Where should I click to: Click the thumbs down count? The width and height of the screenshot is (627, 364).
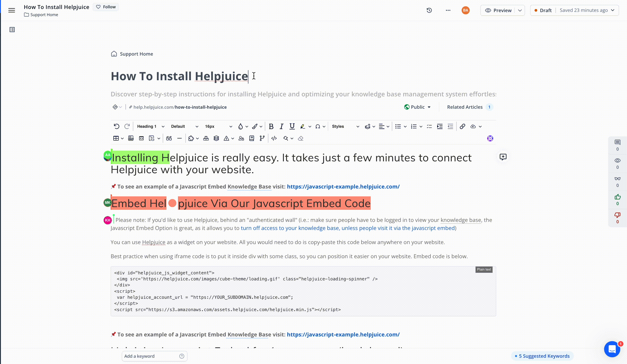pyautogui.click(x=618, y=218)
